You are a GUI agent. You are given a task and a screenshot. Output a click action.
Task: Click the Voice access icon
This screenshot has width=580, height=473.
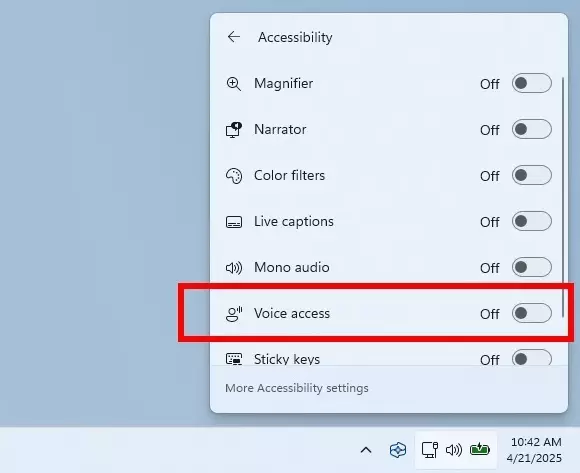(234, 314)
